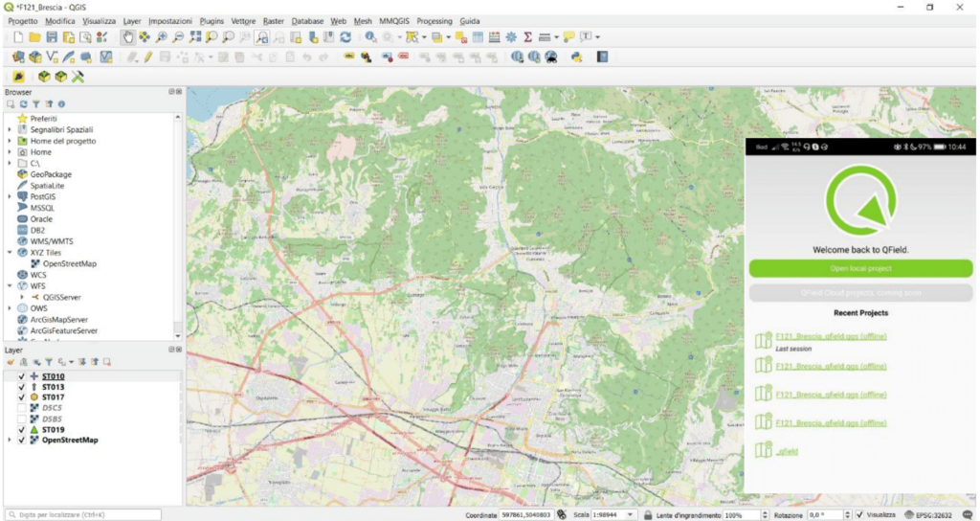980x521 pixels.
Task: Uncheck visibility of layer ST017
Action: click(22, 397)
